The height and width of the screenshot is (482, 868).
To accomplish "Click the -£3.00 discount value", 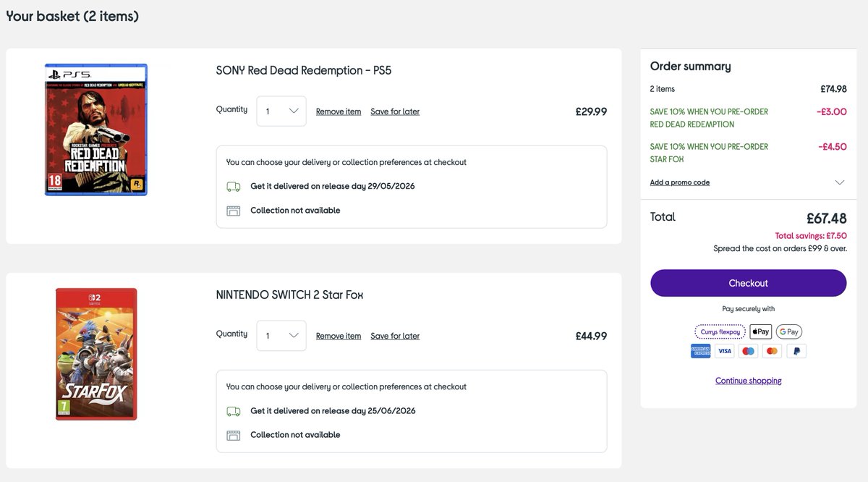I will 831,111.
